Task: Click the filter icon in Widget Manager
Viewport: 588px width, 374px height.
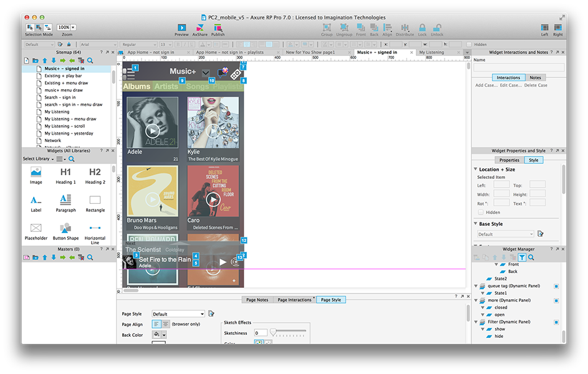Action: pyautogui.click(x=522, y=257)
